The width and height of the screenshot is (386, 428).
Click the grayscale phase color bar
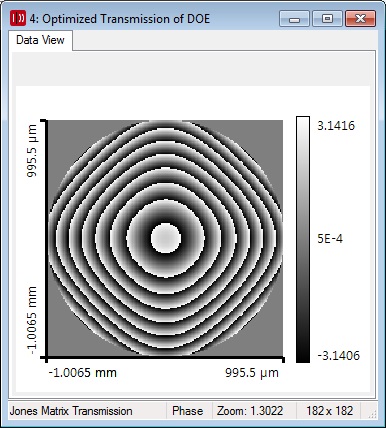coord(303,239)
